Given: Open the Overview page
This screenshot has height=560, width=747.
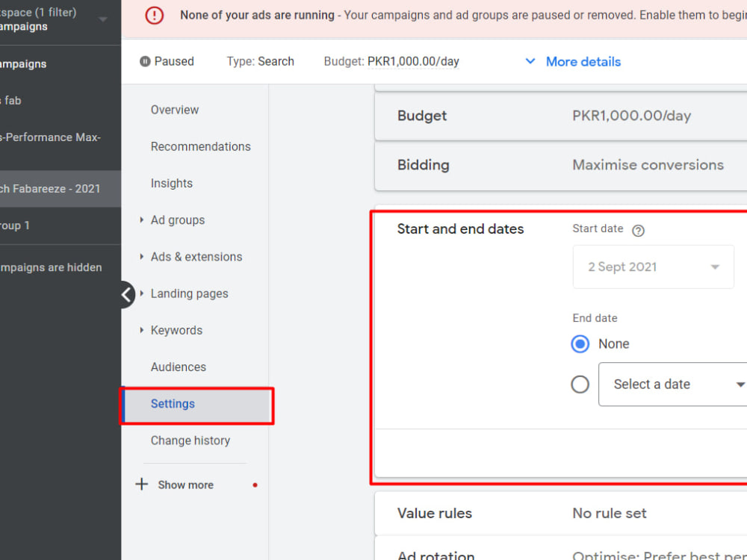Looking at the screenshot, I should (174, 110).
